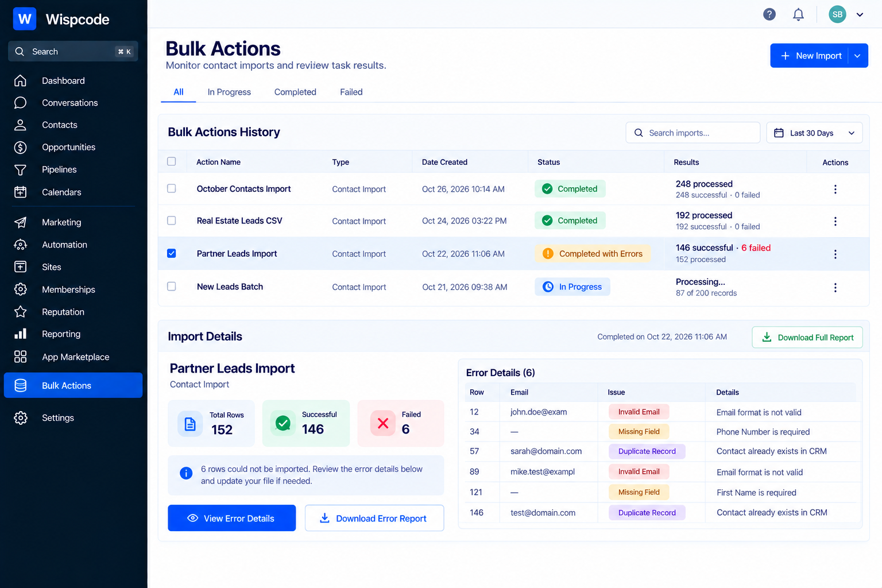Click Missing Field tag in row 121
The height and width of the screenshot is (588, 882).
point(639,492)
